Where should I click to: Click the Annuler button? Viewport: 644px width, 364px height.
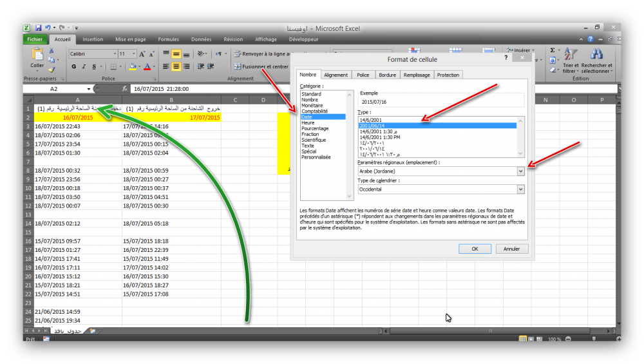coord(511,249)
